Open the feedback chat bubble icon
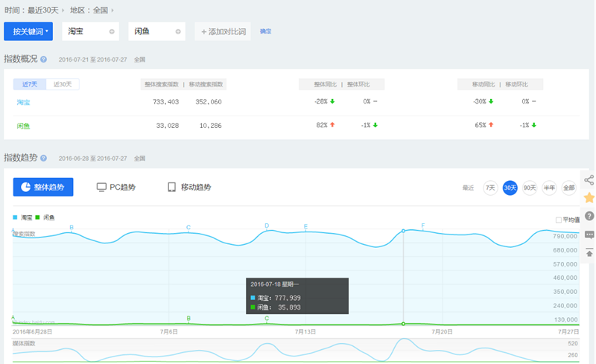Viewport: 596px width, 364px height. click(x=589, y=234)
